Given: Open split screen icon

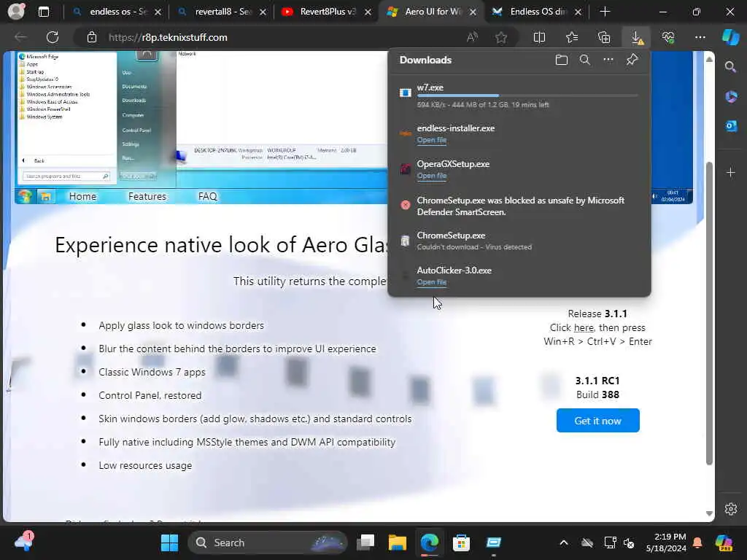Looking at the screenshot, I should [539, 37].
